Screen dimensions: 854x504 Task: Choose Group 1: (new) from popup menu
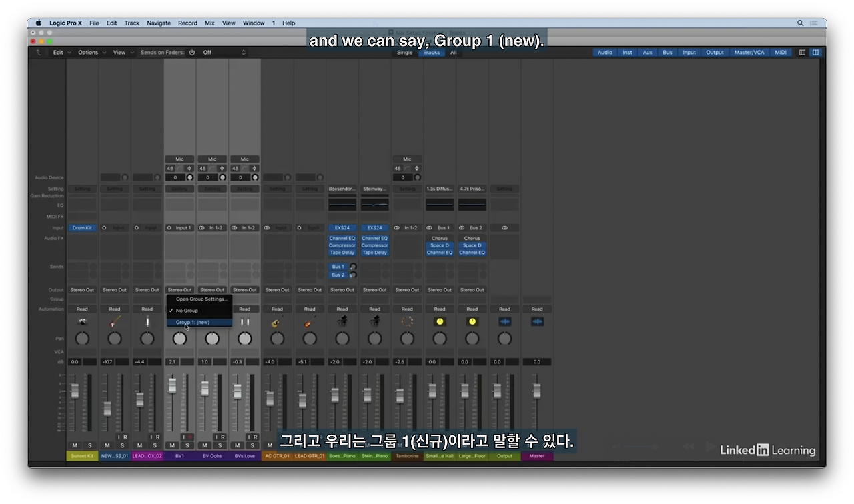tap(199, 323)
